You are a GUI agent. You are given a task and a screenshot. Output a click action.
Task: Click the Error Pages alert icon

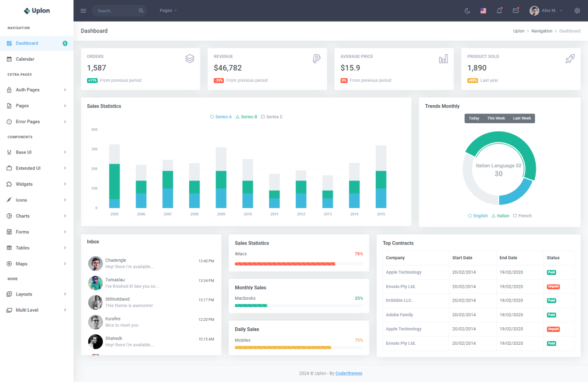pos(9,122)
